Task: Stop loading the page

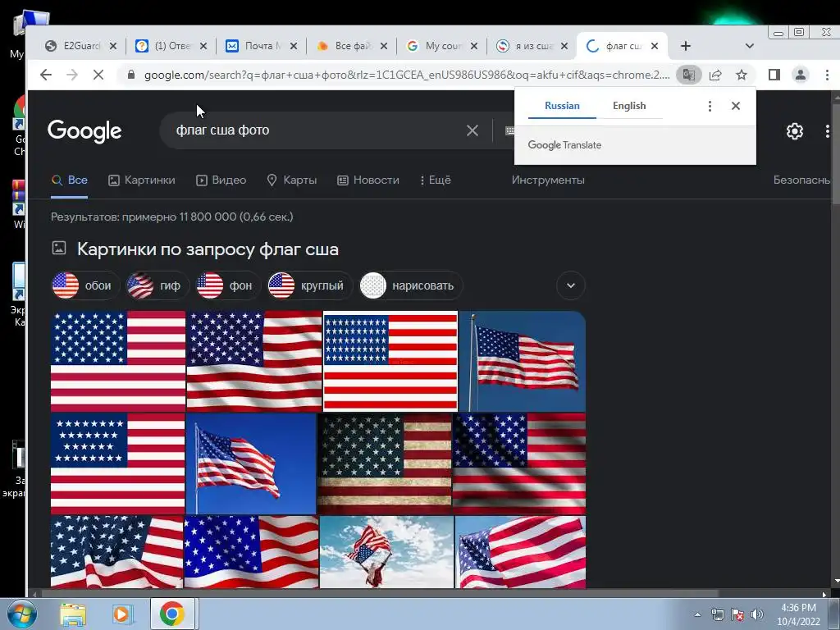Action: click(x=98, y=75)
